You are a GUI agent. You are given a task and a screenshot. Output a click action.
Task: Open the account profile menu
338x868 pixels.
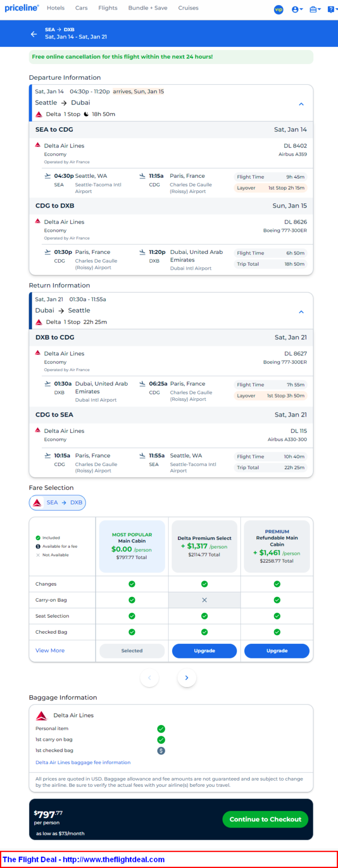pos(297,10)
